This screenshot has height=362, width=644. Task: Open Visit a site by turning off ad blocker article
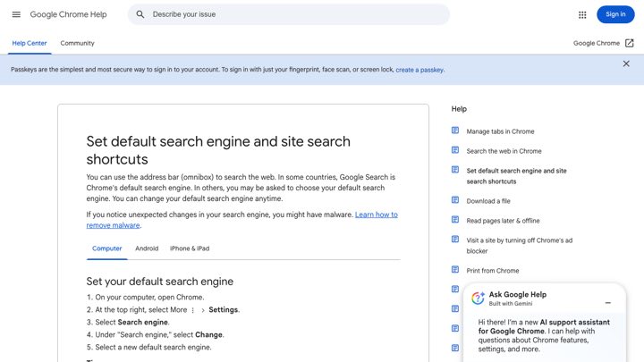click(x=520, y=246)
